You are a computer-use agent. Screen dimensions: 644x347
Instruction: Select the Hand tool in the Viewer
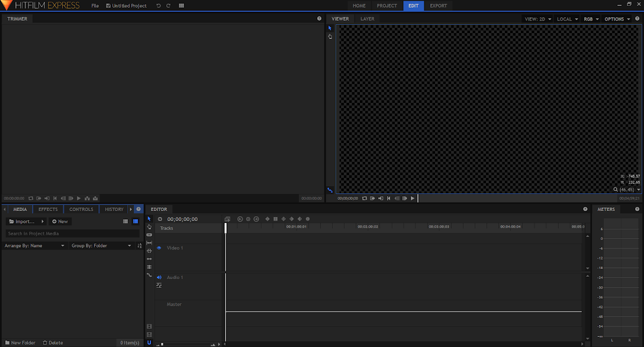click(330, 37)
